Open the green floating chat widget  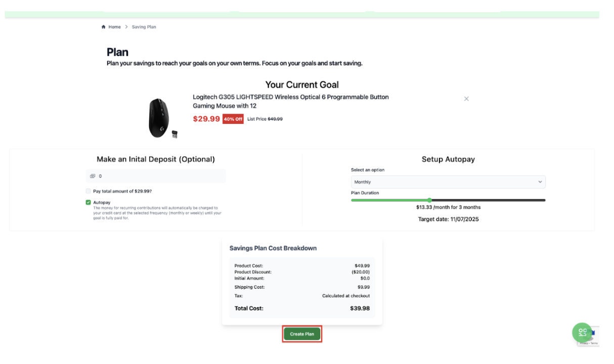pyautogui.click(x=582, y=332)
